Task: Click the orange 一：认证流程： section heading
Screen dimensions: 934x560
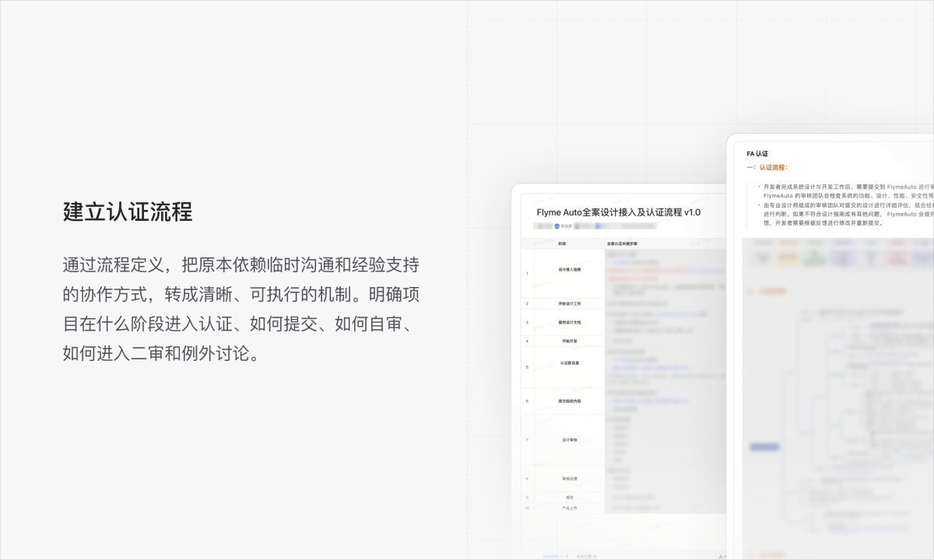Action: [x=767, y=167]
